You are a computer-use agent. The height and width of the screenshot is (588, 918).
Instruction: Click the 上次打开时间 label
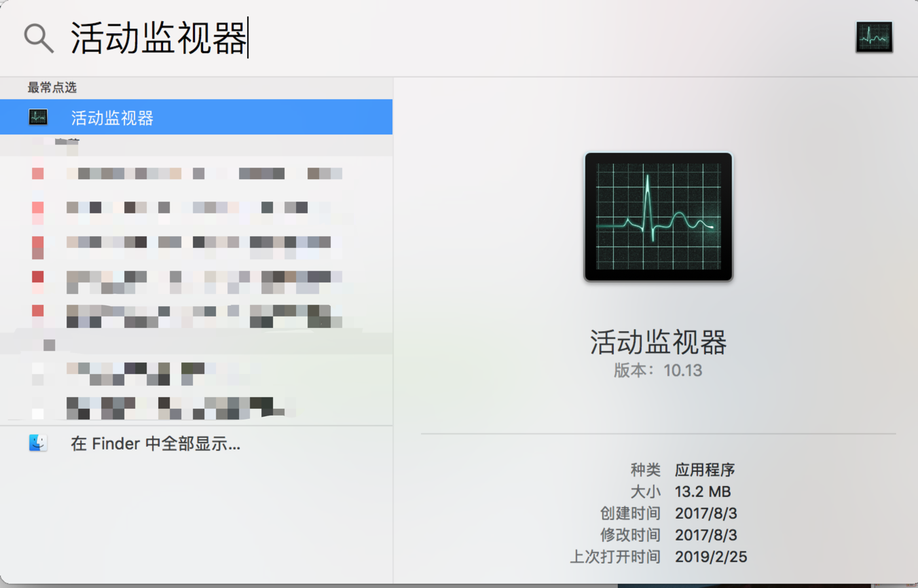615,557
